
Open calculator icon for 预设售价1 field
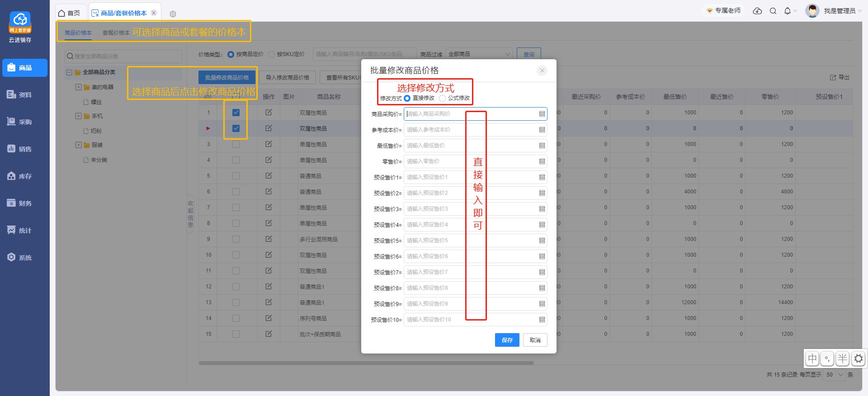tap(542, 177)
